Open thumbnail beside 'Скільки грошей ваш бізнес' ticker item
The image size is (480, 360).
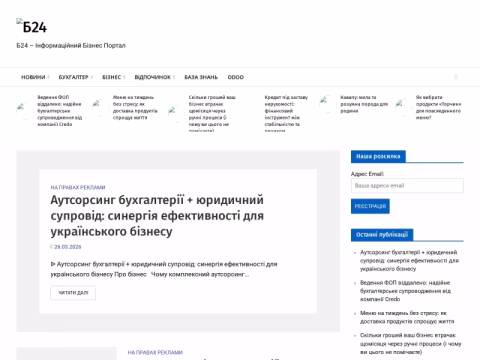click(x=176, y=114)
